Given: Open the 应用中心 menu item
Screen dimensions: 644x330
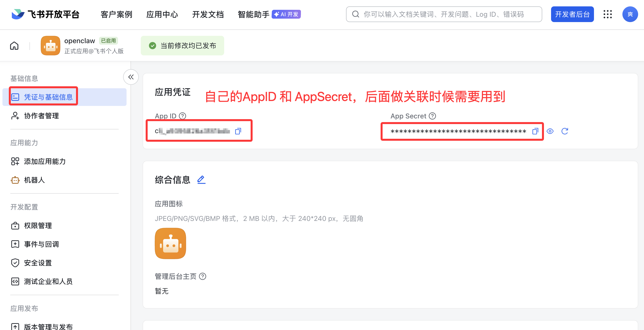Looking at the screenshot, I should (x=162, y=14).
